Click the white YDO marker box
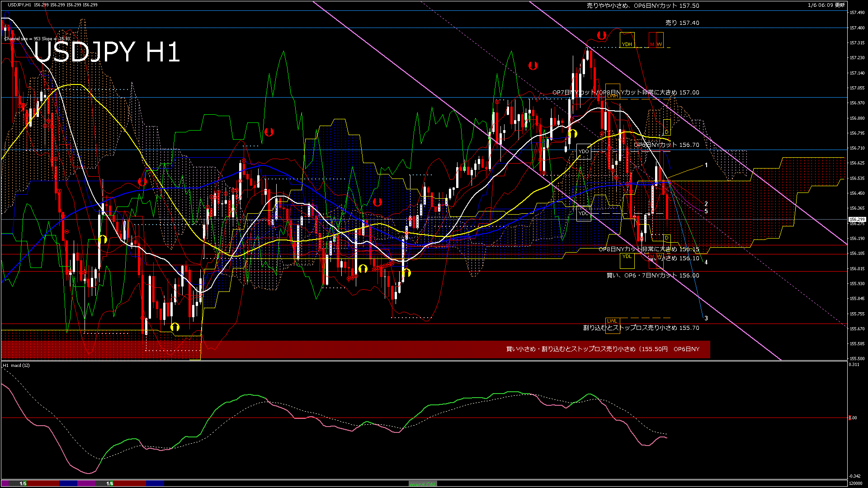 tap(584, 151)
